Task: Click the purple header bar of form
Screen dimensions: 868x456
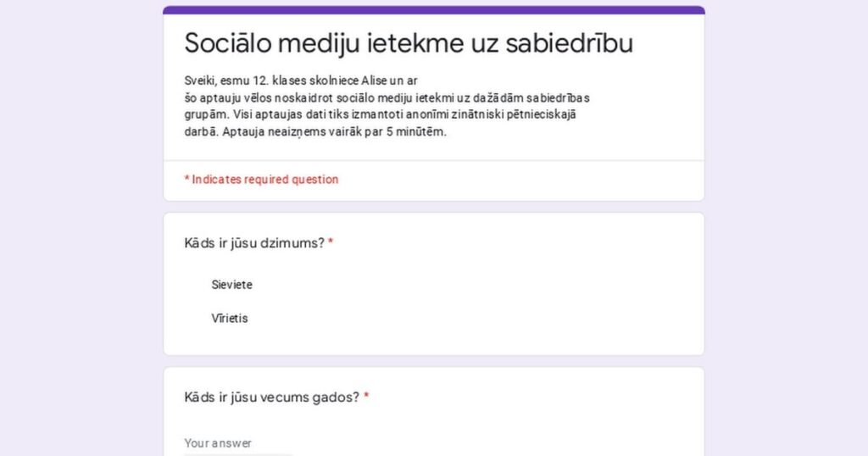Action: 433,10
